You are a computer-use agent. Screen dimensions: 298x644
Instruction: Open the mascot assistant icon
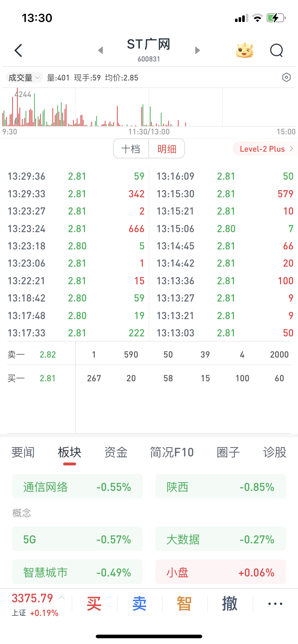[x=244, y=50]
